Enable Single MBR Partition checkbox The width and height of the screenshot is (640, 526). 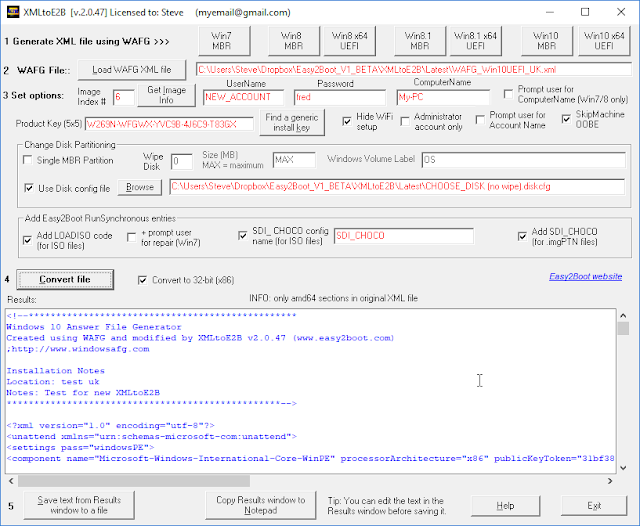(x=28, y=160)
